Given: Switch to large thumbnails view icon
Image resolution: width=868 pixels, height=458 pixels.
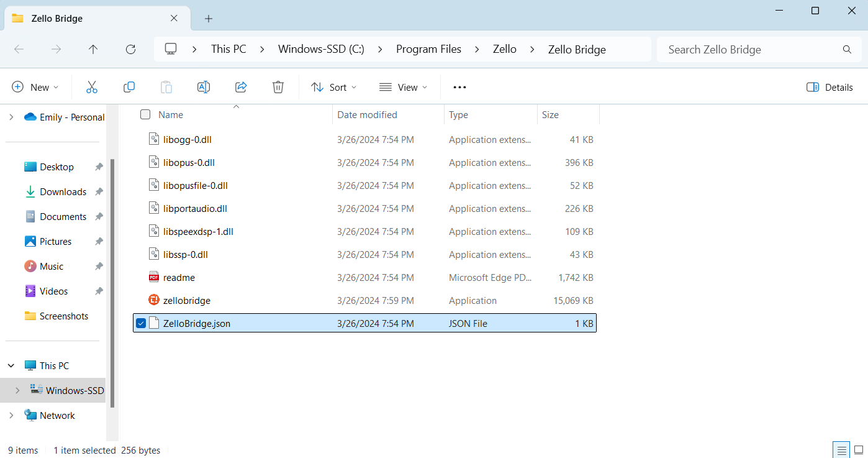Looking at the screenshot, I should point(859,450).
